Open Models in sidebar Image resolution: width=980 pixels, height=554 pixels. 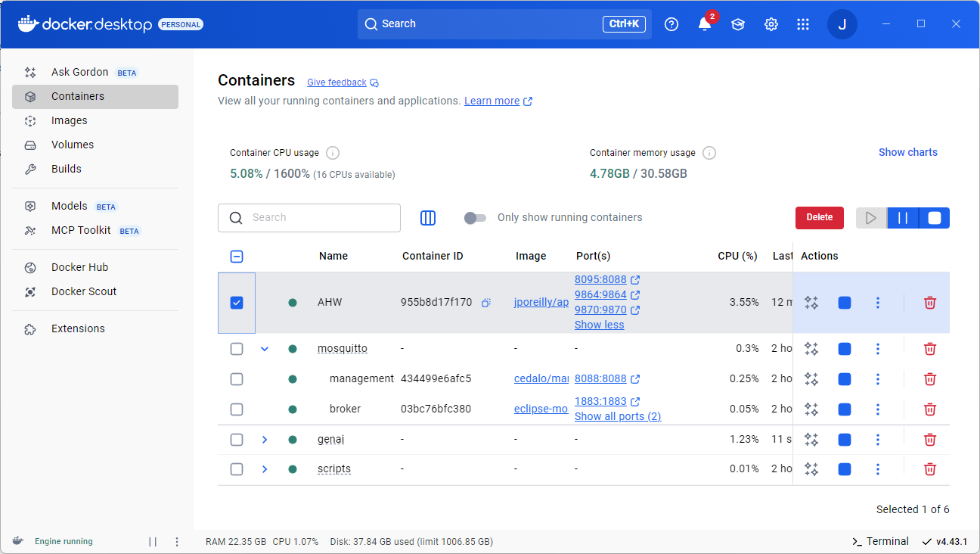pyautogui.click(x=95, y=206)
